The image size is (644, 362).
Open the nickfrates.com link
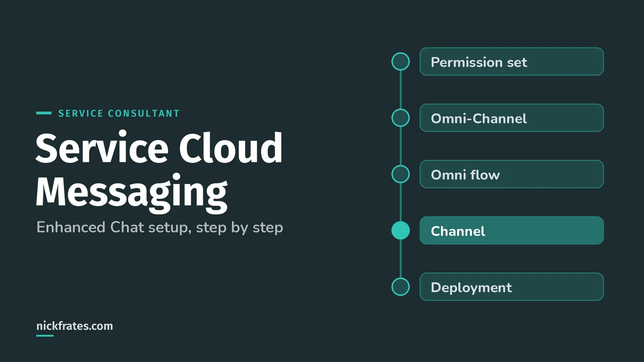point(74,326)
